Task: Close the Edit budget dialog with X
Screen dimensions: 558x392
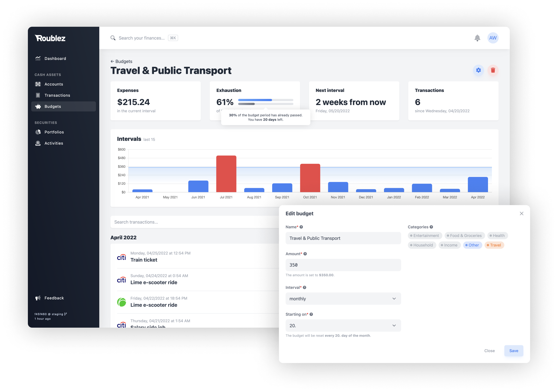Action: (x=521, y=213)
